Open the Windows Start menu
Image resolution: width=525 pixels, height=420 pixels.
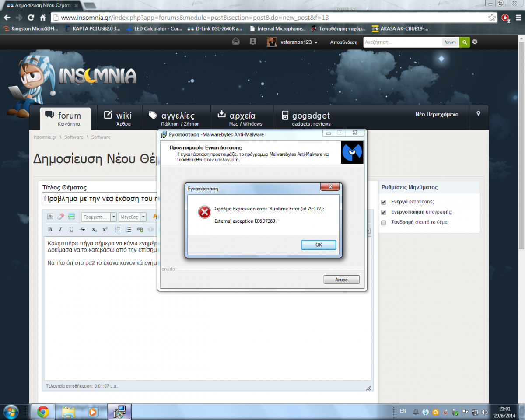10,412
